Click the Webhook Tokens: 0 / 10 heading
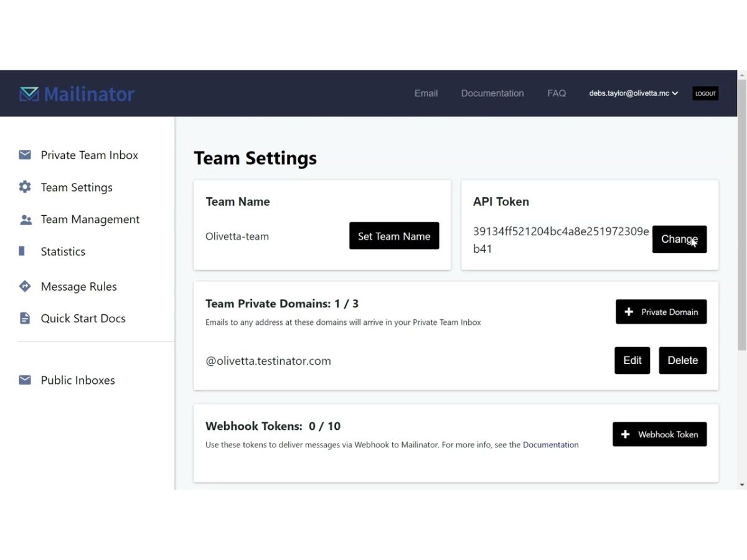 [273, 426]
